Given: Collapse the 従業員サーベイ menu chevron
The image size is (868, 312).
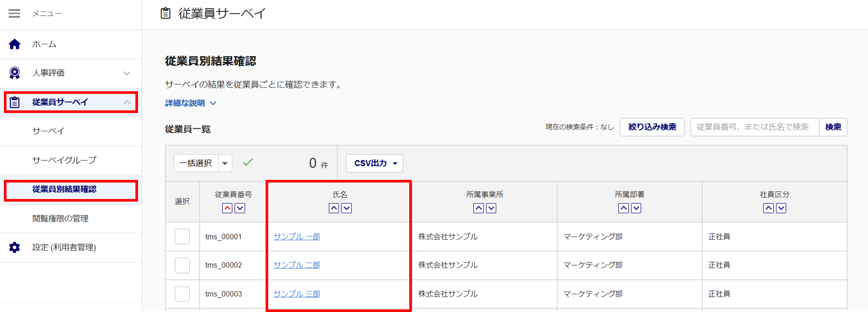Looking at the screenshot, I should click(127, 102).
